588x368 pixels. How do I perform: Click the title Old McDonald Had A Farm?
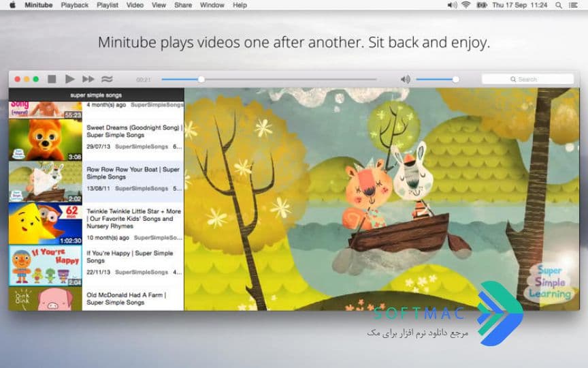coord(127,298)
